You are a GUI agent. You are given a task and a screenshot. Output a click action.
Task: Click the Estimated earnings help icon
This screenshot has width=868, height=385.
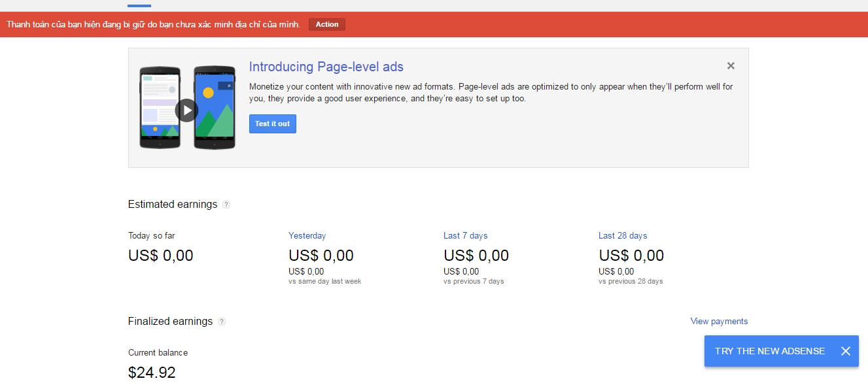[x=226, y=205]
